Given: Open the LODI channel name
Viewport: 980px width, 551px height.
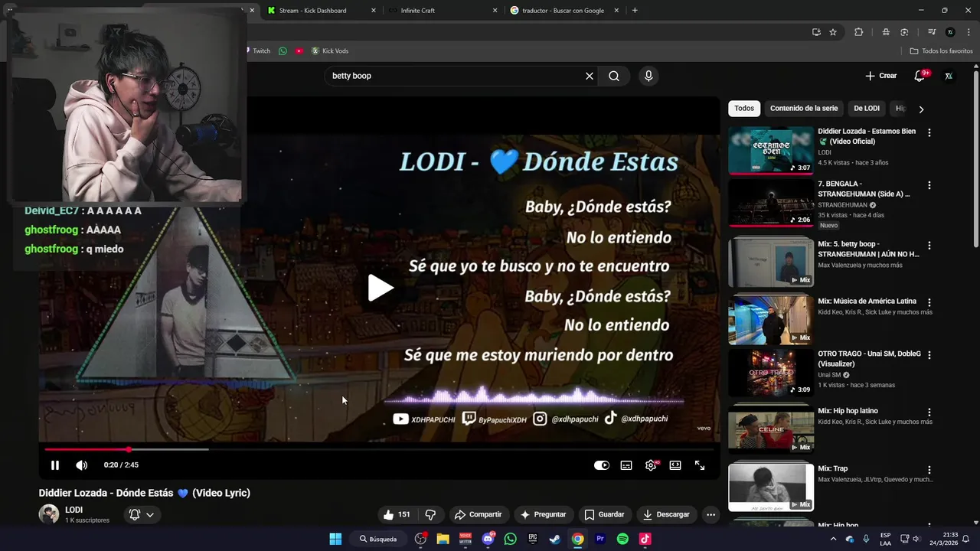Looking at the screenshot, I should [73, 510].
